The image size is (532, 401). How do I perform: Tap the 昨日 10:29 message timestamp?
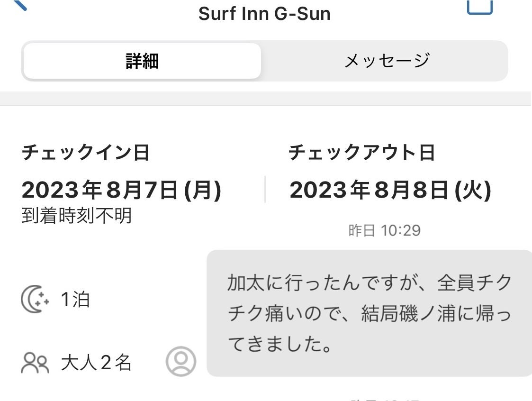384,231
